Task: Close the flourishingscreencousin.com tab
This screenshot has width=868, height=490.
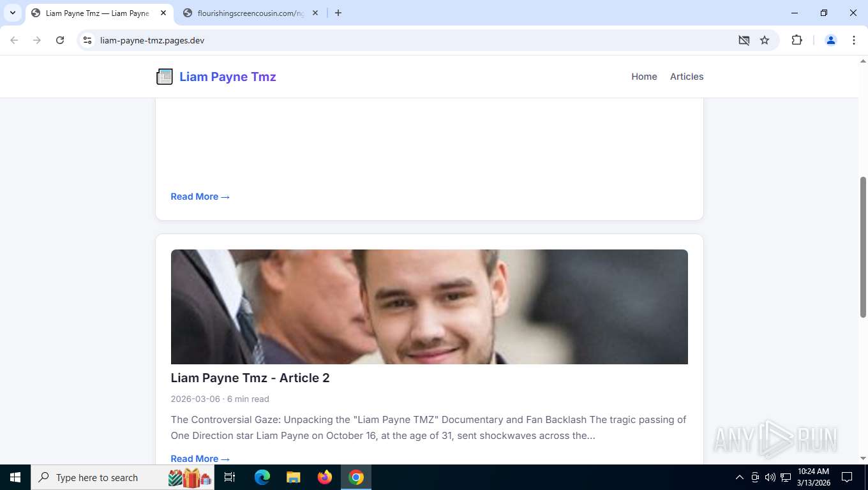Action: [x=315, y=13]
